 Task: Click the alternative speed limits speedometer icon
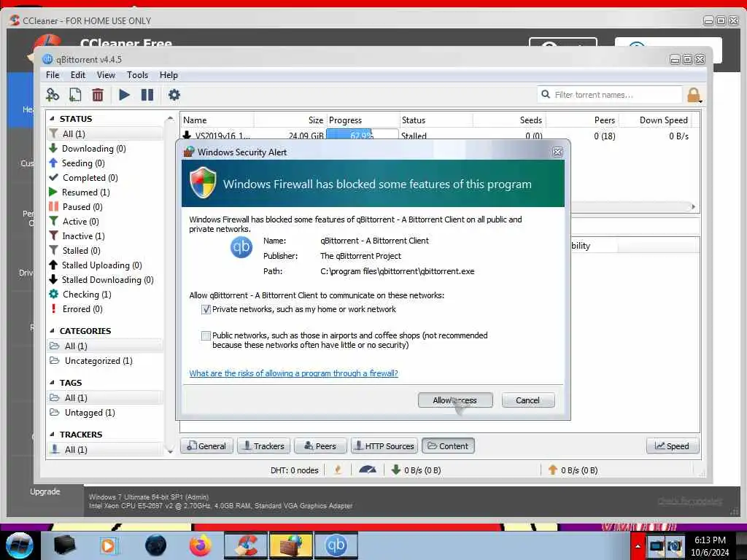click(368, 470)
